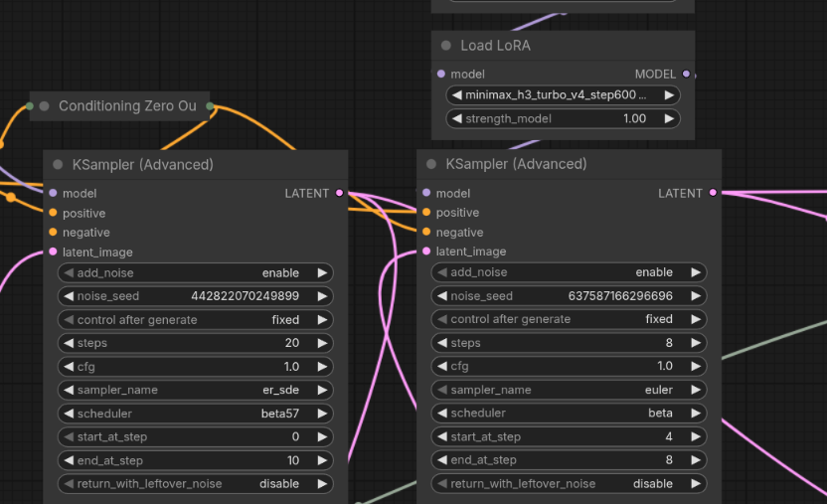This screenshot has width=827, height=504.
Task: Click Conditioning Zero Out output socket
Action: click(210, 106)
